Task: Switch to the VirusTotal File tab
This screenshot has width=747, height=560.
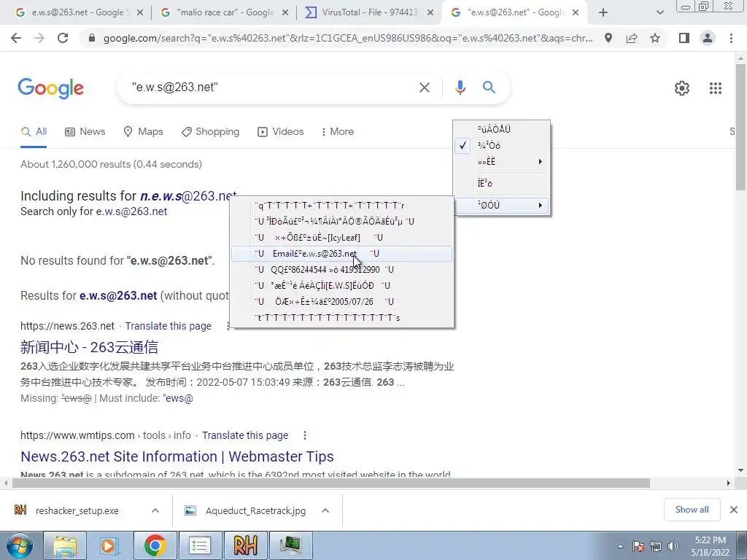Action: click(x=369, y=13)
